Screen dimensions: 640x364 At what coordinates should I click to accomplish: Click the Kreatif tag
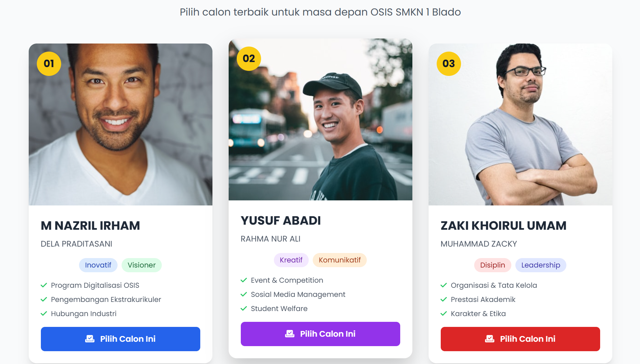[291, 260]
